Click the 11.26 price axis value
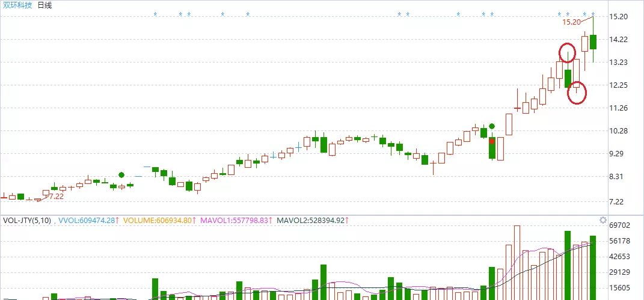Screen dimensions: 644x300 tap(619, 108)
